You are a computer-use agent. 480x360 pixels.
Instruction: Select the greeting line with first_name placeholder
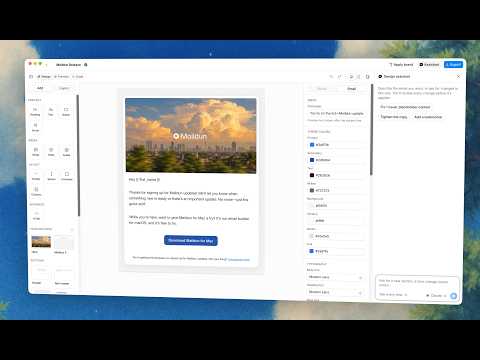click(x=144, y=180)
